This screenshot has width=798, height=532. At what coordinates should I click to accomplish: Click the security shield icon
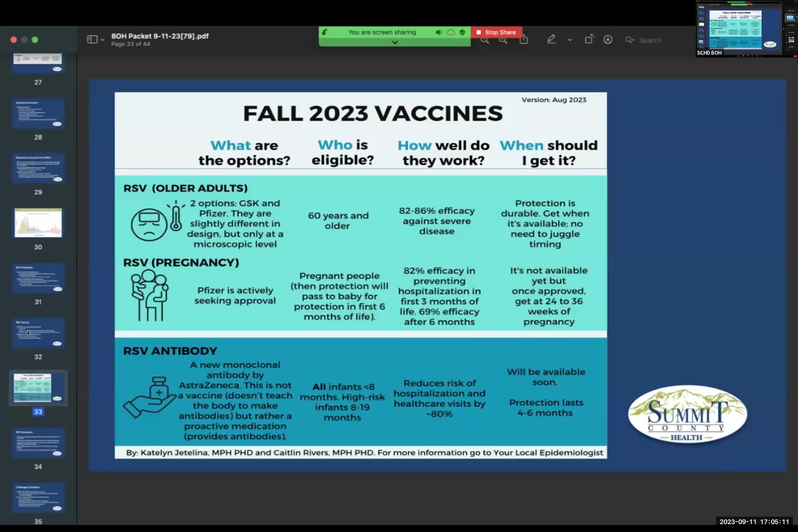pyautogui.click(x=462, y=32)
